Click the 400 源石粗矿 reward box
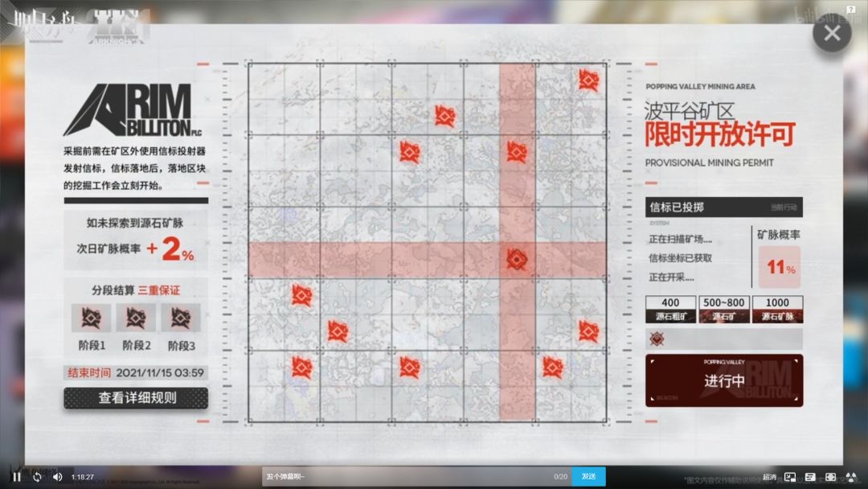This screenshot has height=489, width=868. pos(670,309)
